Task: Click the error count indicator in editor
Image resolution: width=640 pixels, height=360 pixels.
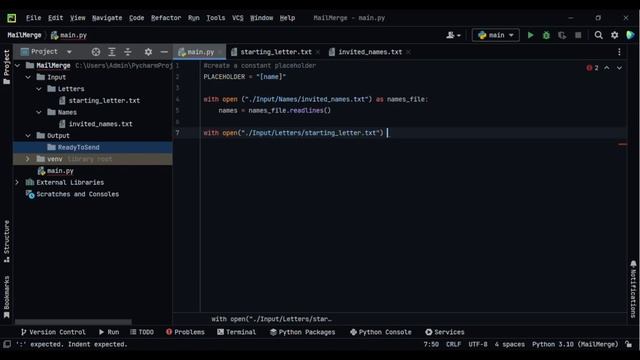Action: [x=592, y=68]
